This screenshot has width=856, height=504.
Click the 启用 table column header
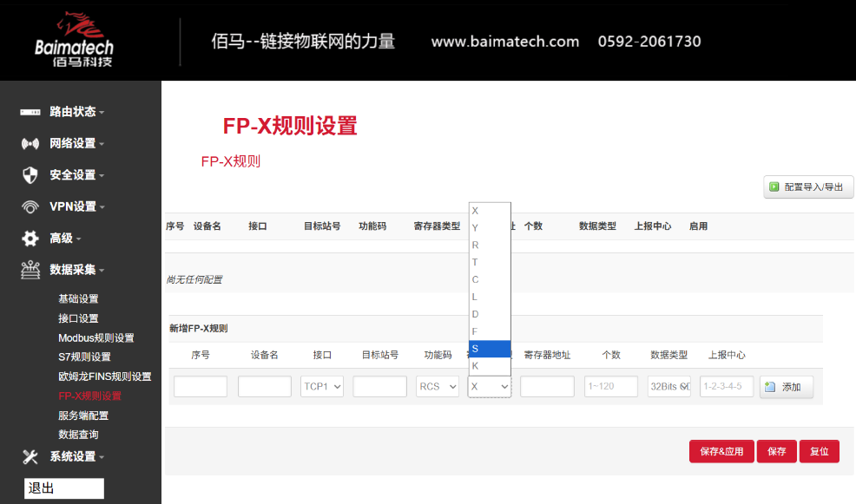click(698, 226)
